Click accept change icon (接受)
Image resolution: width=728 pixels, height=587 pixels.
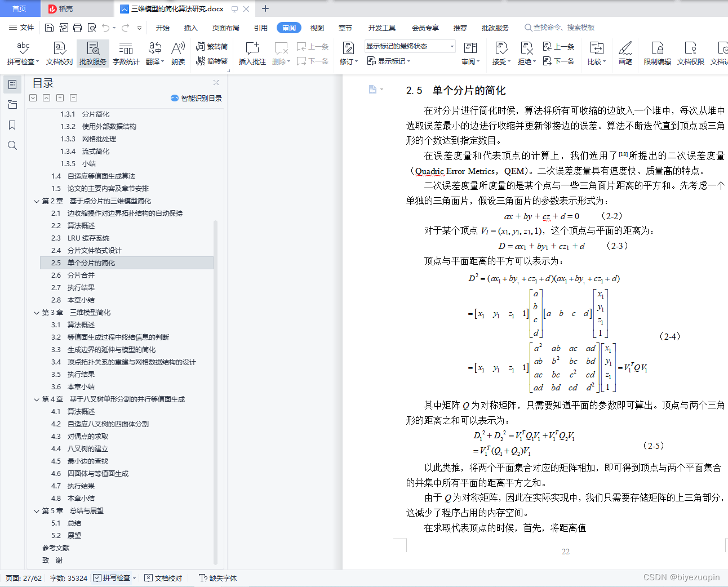coord(501,48)
